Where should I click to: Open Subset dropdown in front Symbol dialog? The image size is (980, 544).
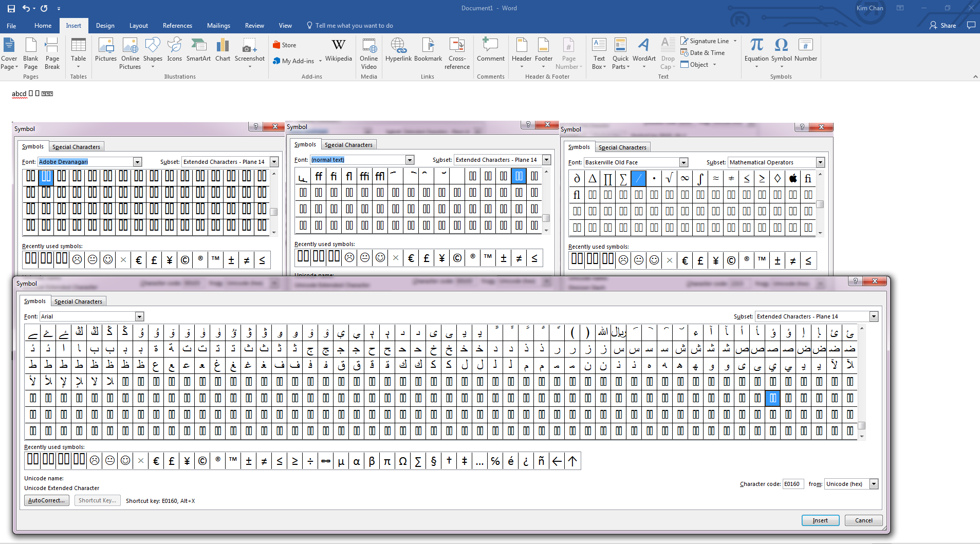click(x=874, y=316)
